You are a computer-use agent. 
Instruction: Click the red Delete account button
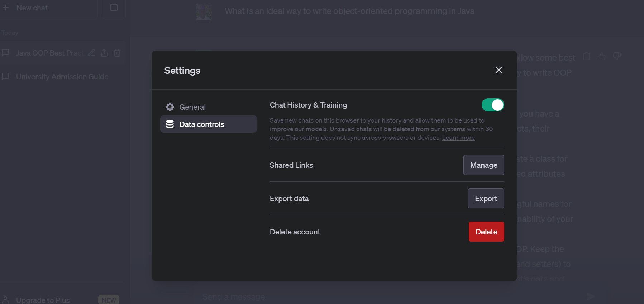pyautogui.click(x=486, y=232)
